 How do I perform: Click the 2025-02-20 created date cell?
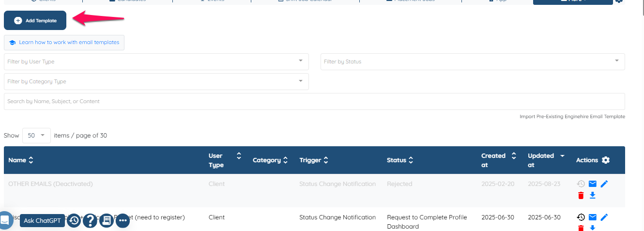click(x=498, y=184)
